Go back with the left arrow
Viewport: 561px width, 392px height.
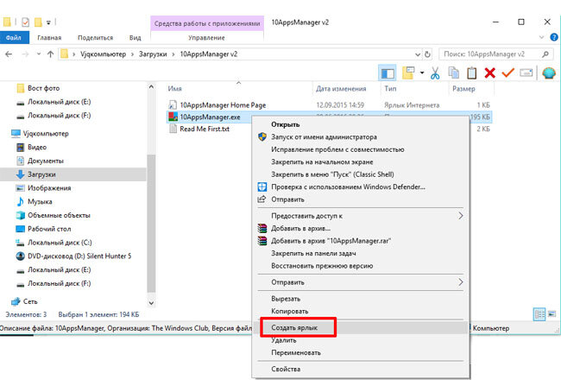pyautogui.click(x=9, y=54)
